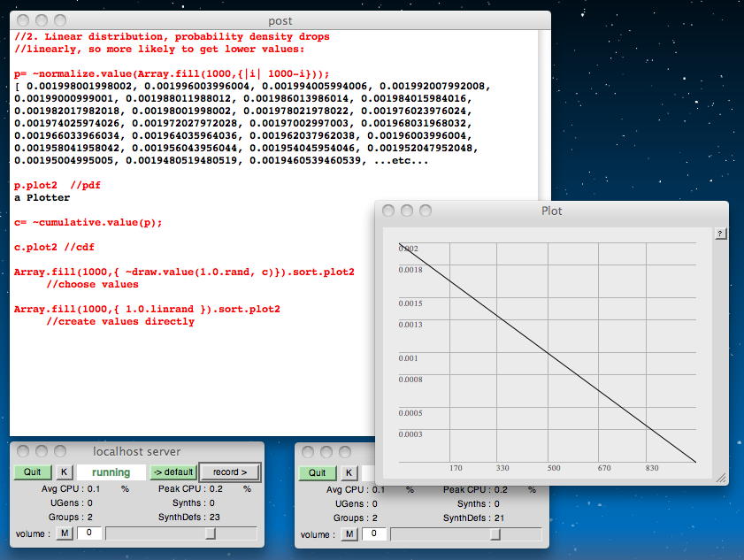
Task: Click the plotted line graph area
Action: point(547,352)
